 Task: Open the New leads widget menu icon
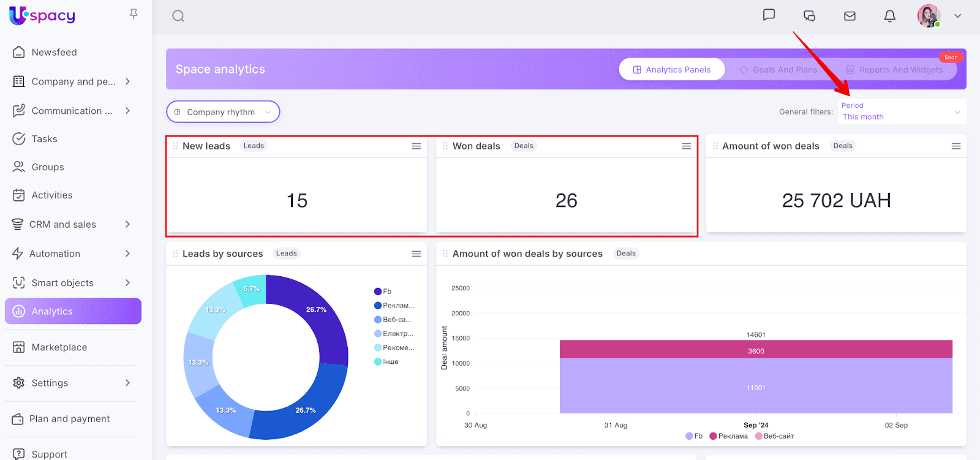[x=417, y=146]
